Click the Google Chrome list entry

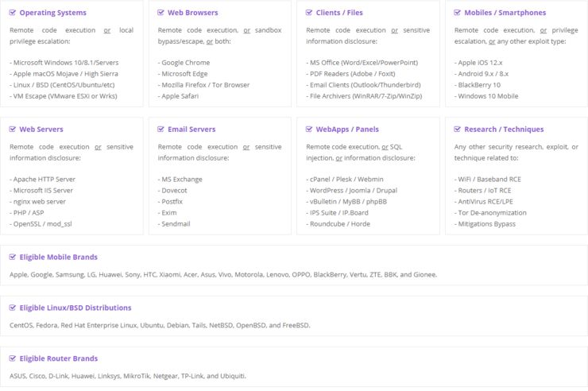pos(185,62)
